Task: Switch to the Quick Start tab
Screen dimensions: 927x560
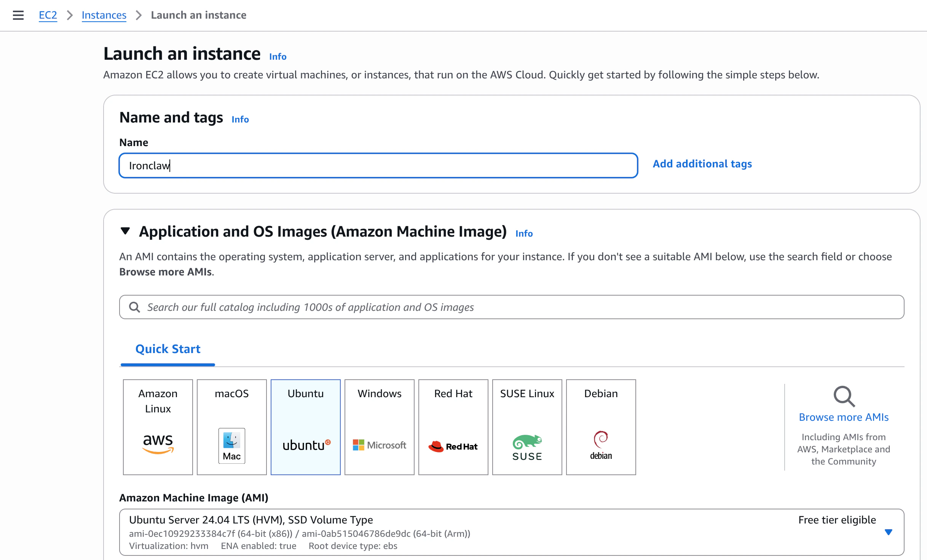Action: click(x=168, y=349)
